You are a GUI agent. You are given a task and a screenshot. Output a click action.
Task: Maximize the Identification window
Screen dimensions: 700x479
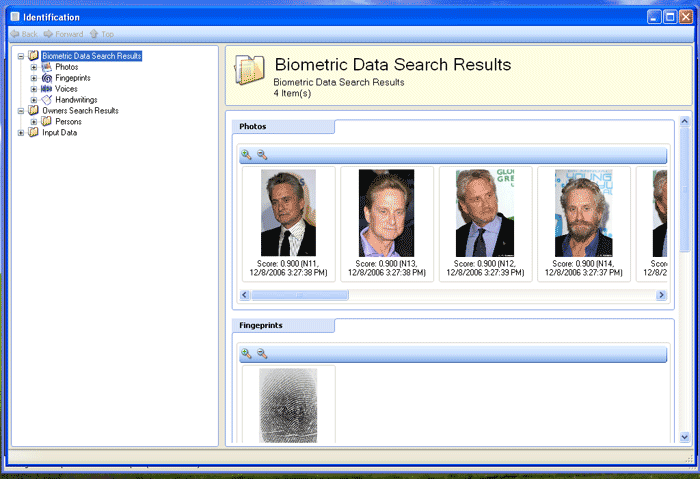pos(670,17)
